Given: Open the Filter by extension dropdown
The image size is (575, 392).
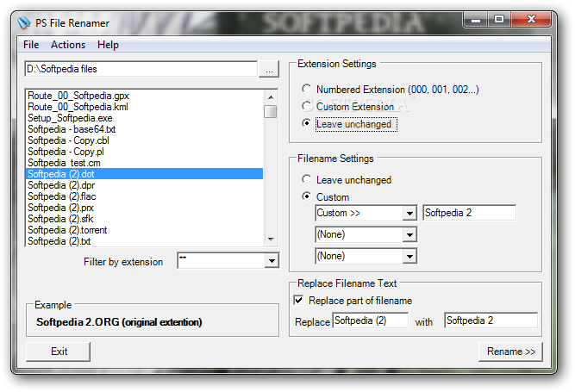Looking at the screenshot, I should pos(272,261).
